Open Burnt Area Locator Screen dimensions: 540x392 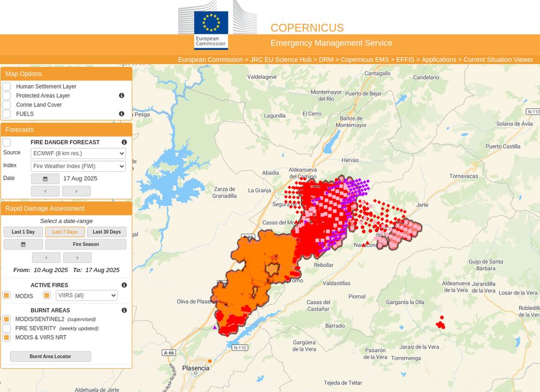coord(51,356)
